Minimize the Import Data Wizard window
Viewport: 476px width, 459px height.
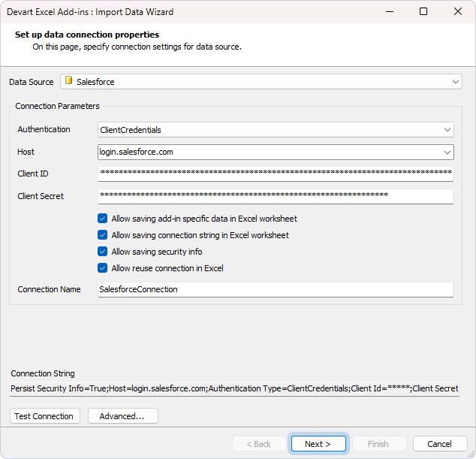tap(390, 11)
